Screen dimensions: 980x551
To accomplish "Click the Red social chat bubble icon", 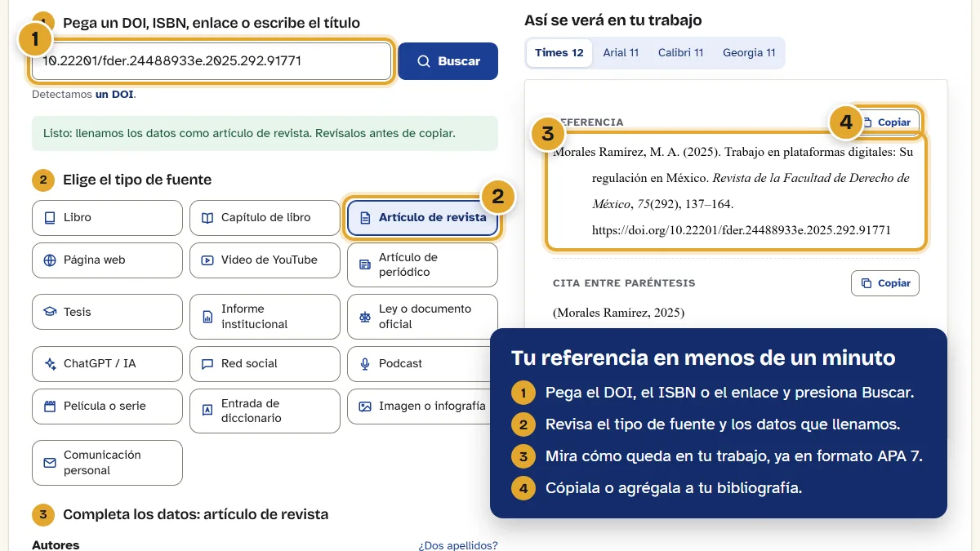I will pos(207,364).
